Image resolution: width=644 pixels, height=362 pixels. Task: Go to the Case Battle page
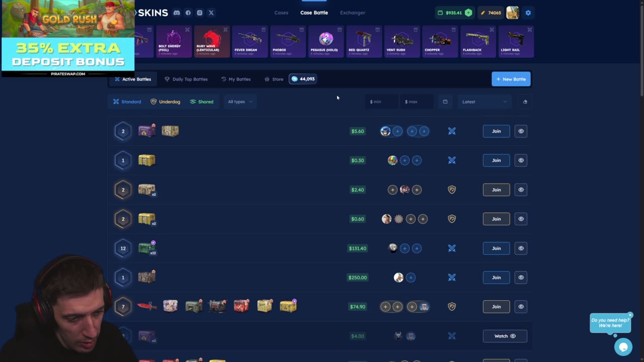[x=314, y=13]
